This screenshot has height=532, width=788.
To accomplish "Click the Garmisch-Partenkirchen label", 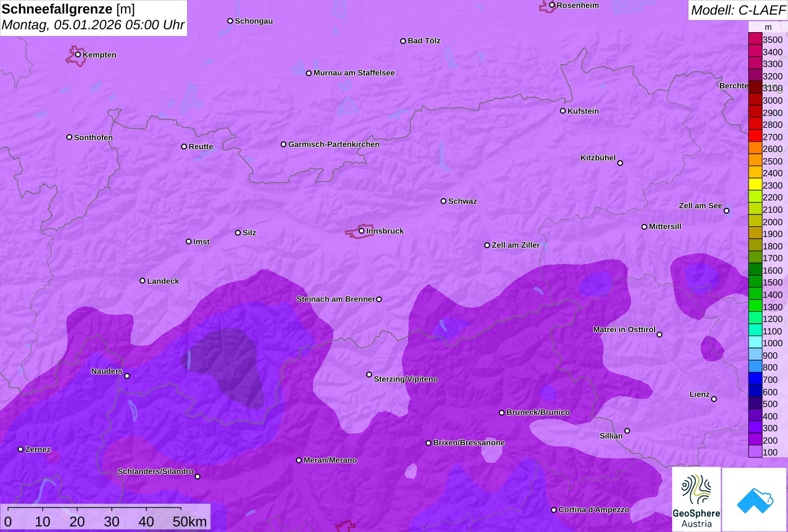I will point(334,144).
